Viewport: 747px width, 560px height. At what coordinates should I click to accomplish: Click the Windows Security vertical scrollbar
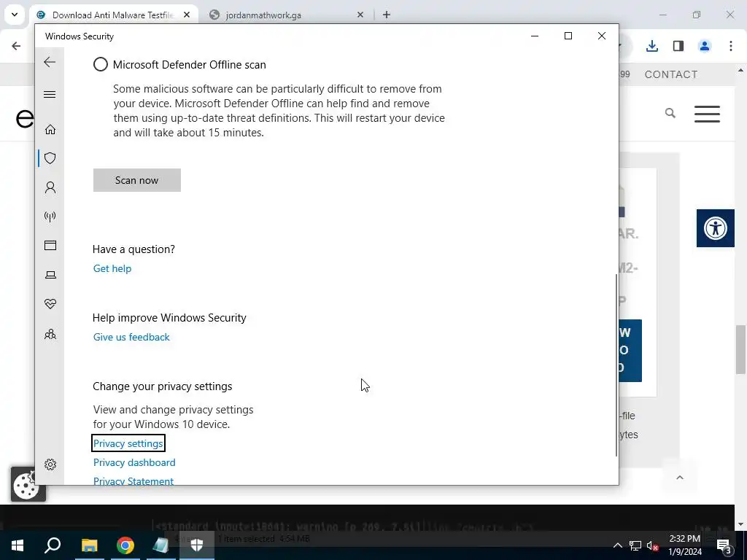(616, 365)
